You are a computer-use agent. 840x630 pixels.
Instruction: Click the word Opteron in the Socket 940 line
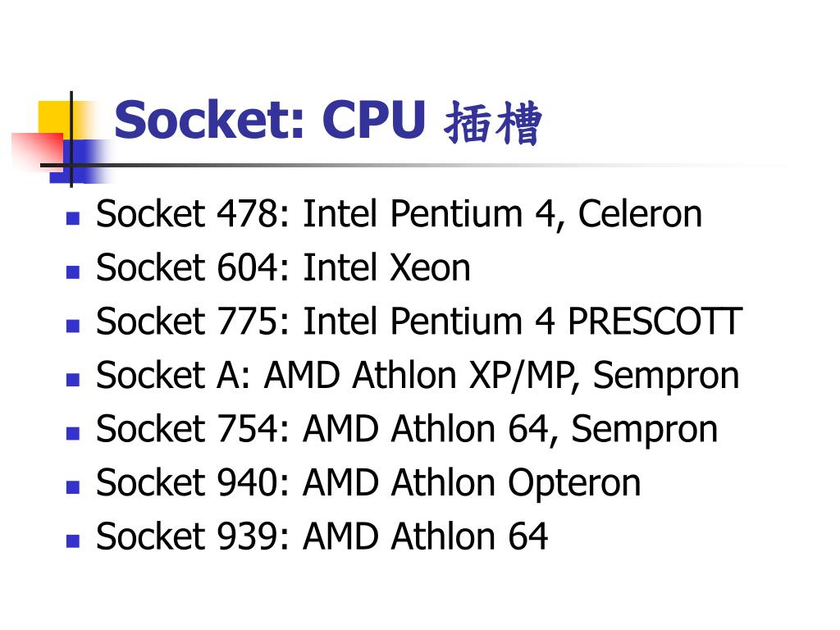tap(574, 484)
